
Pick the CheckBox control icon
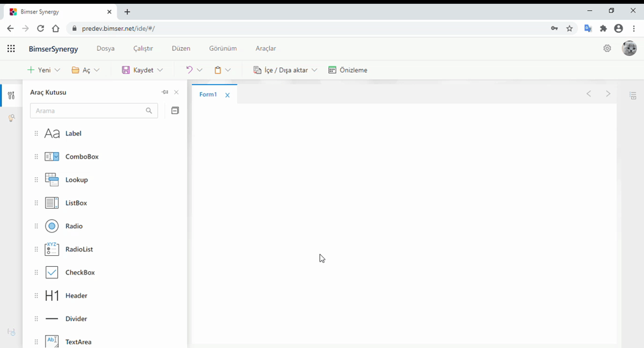coord(52,273)
